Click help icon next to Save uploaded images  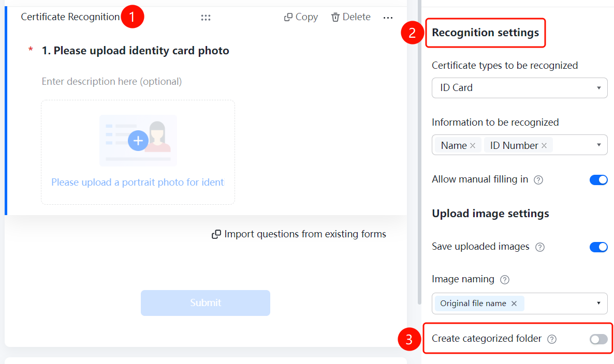point(540,247)
